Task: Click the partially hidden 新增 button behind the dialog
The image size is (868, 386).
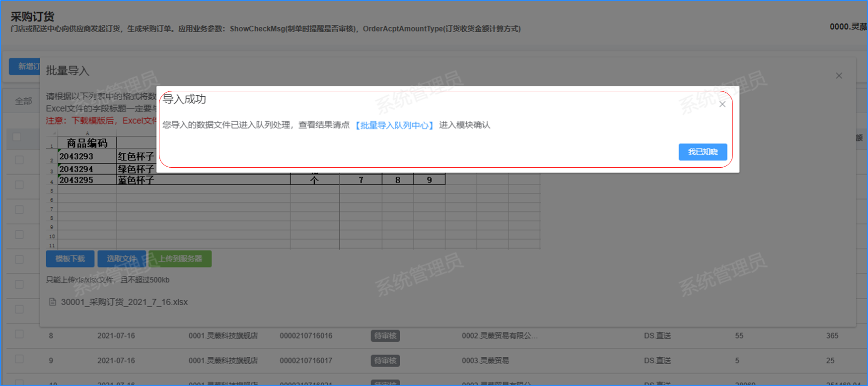Action: click(24, 66)
